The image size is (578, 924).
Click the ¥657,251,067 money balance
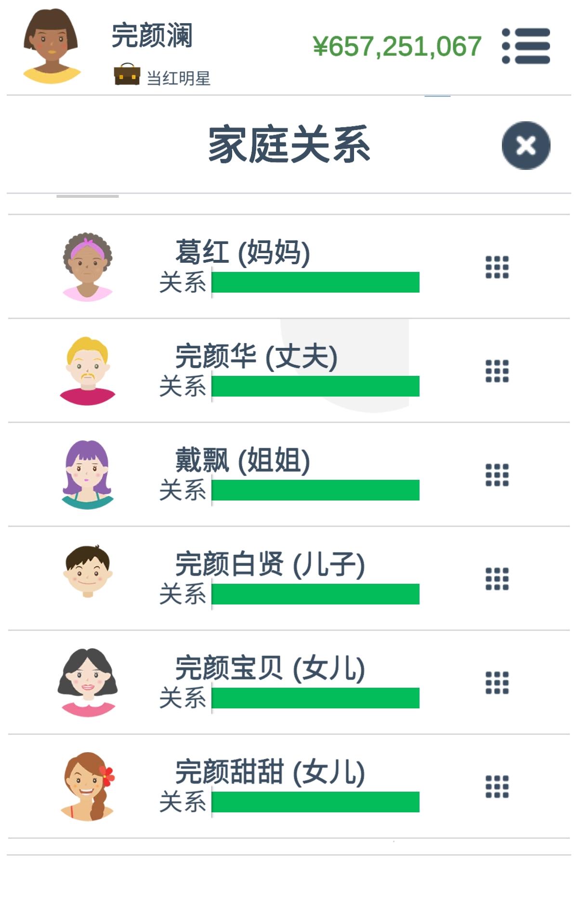[x=397, y=46]
